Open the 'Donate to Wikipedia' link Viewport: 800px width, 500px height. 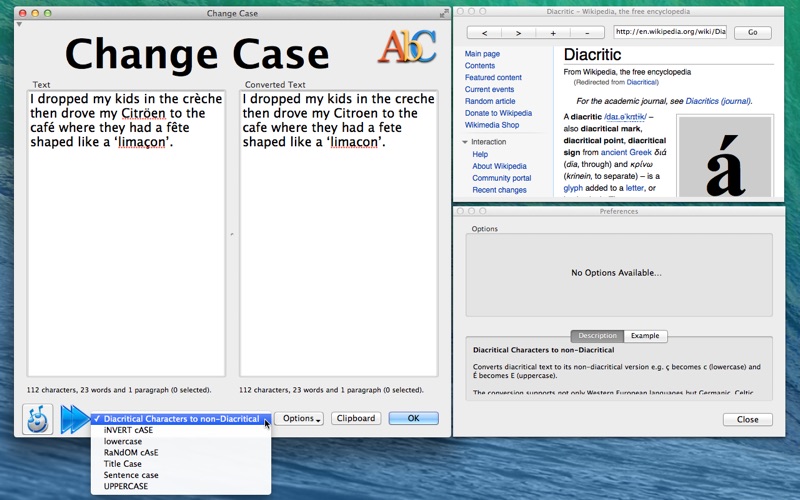pyautogui.click(x=498, y=113)
